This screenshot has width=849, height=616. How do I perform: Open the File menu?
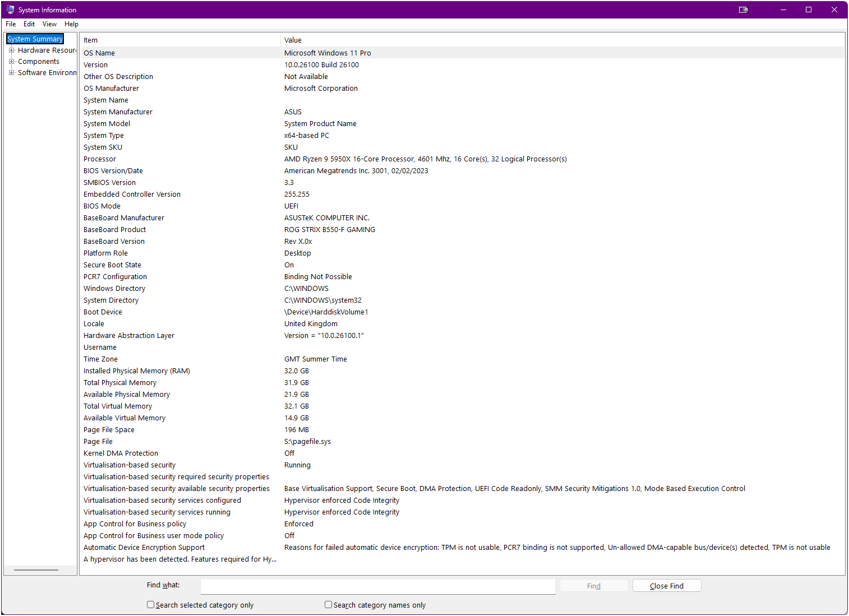(11, 24)
